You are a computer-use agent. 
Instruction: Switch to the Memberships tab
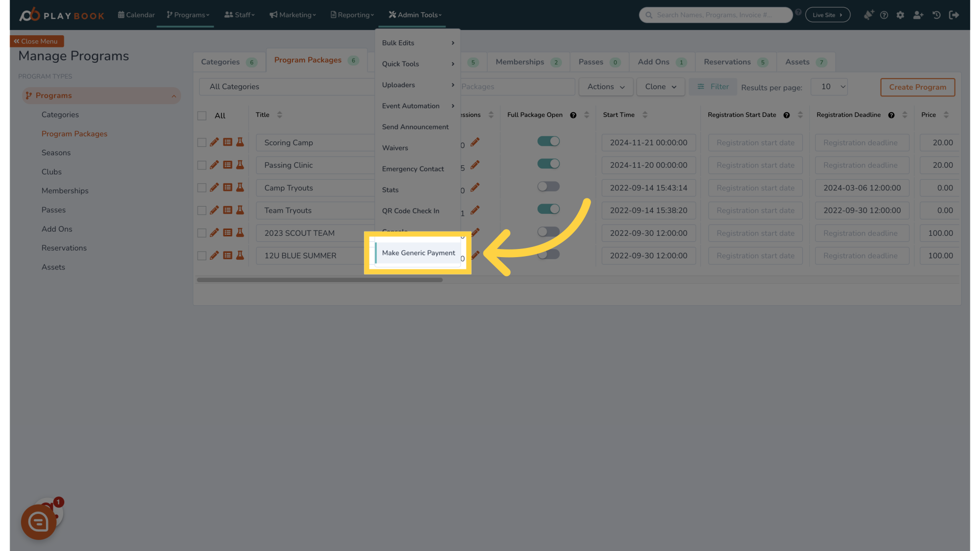pos(528,62)
